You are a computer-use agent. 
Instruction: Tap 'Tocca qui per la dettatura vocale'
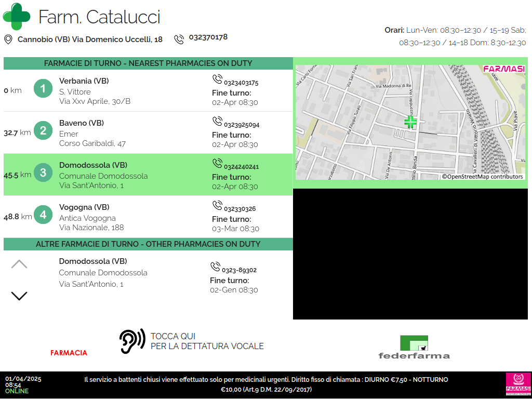[x=207, y=341]
